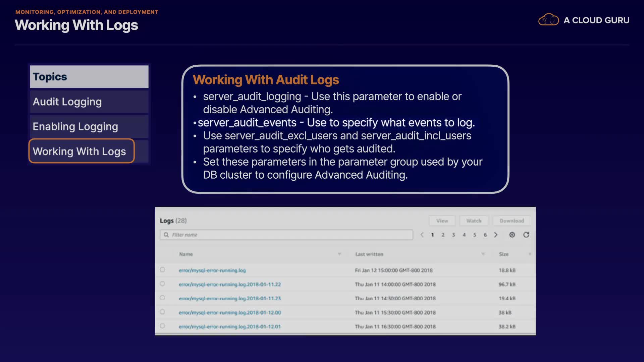Sort using Last written column arrow
The height and width of the screenshot is (362, 644).
tap(483, 254)
